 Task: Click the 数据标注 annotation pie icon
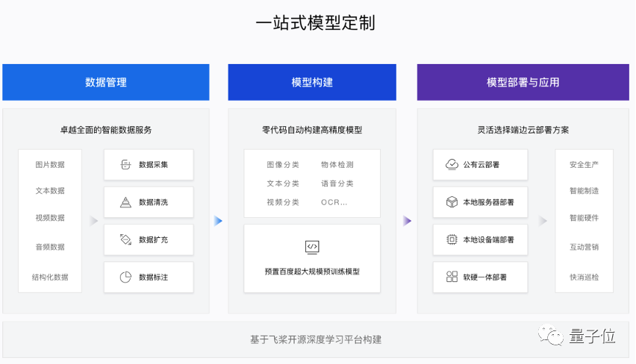point(125,277)
